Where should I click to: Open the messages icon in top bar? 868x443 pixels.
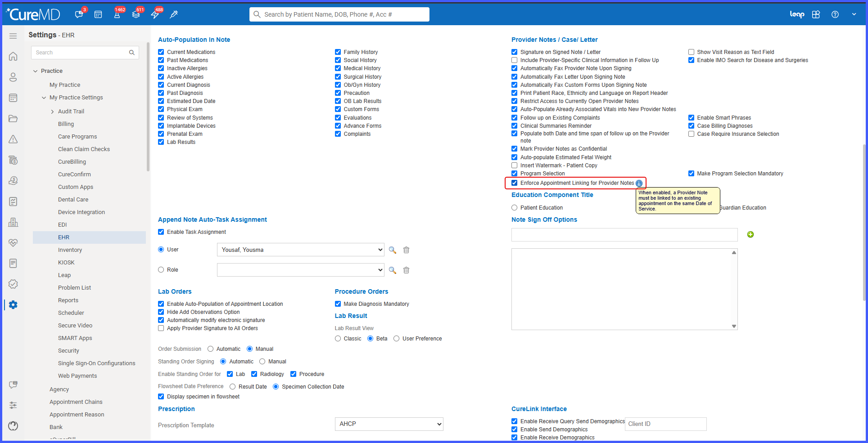79,14
